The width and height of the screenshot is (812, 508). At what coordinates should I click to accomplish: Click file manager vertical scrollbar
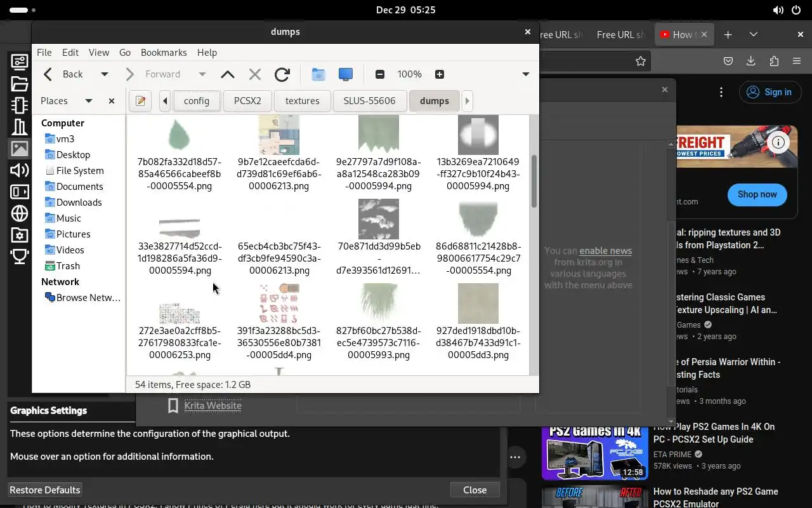click(x=534, y=182)
